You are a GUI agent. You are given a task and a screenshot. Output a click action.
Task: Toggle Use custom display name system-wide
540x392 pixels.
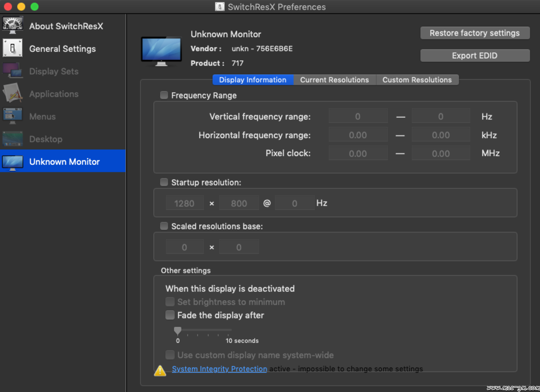click(170, 355)
